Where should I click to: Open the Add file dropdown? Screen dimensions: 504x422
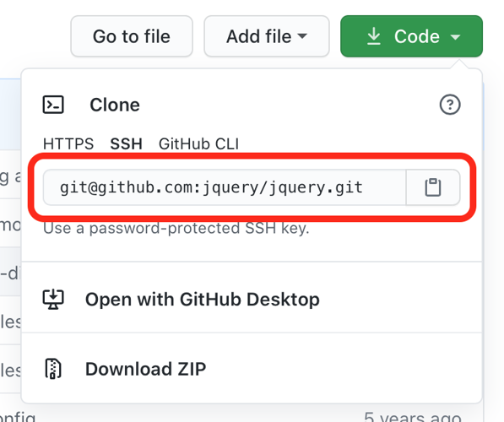pyautogui.click(x=267, y=36)
